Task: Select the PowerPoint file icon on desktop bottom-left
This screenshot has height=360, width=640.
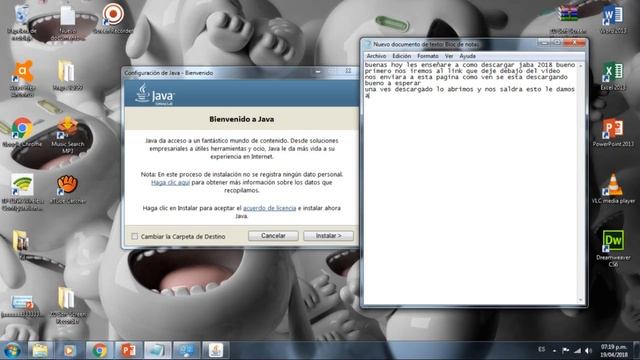Action: pyautogui.click(x=21, y=307)
